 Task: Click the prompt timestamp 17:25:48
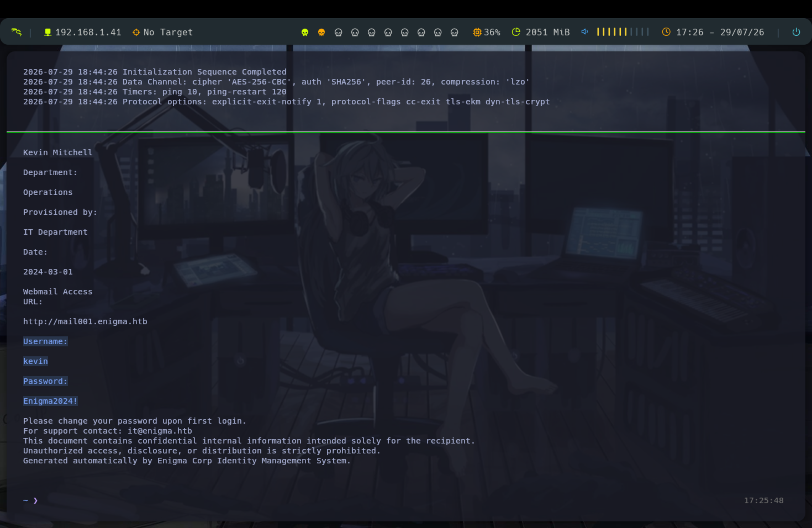(x=764, y=500)
